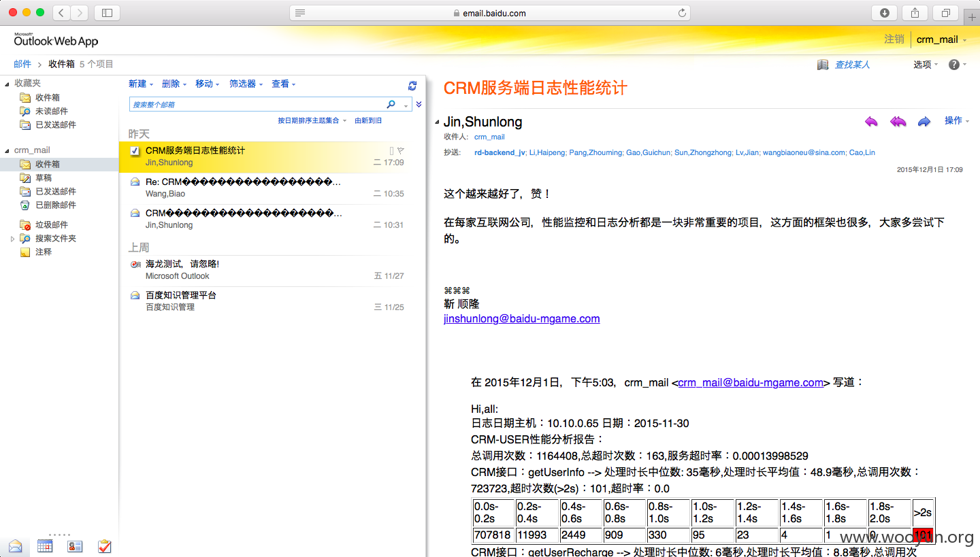Open the 按日期排序主题集合 sort dropdown
980x557 pixels.
point(312,120)
